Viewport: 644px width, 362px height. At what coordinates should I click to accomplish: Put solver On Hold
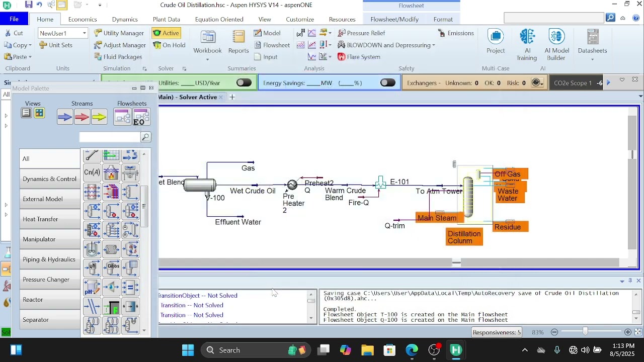click(x=170, y=45)
